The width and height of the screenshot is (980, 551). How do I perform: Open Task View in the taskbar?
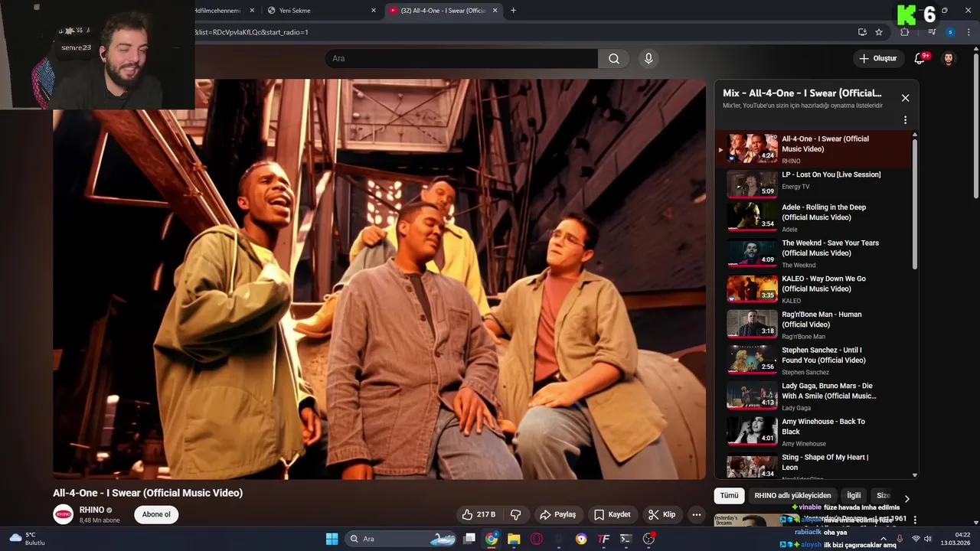pos(469,539)
